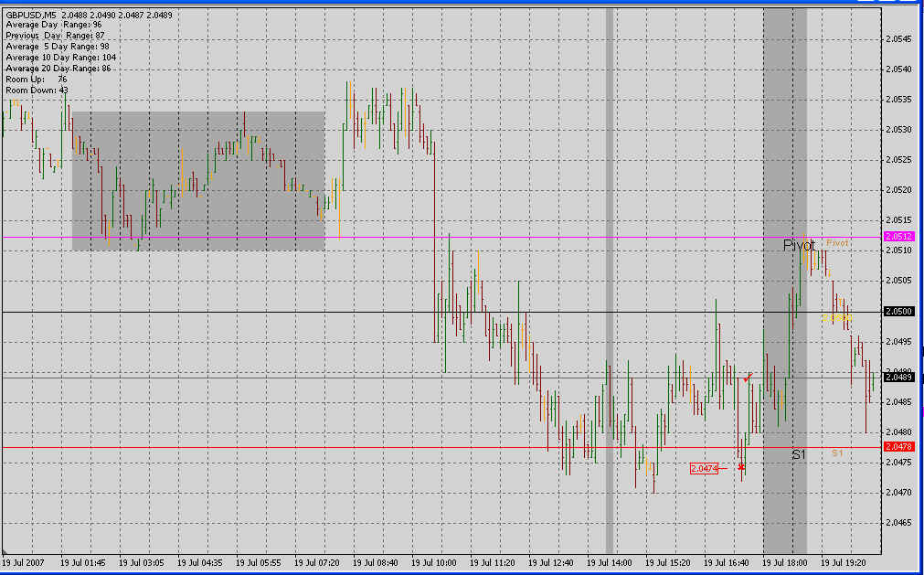Screen dimensions: 924x575
Task: Click the small orange S1 label
Action: pos(837,453)
